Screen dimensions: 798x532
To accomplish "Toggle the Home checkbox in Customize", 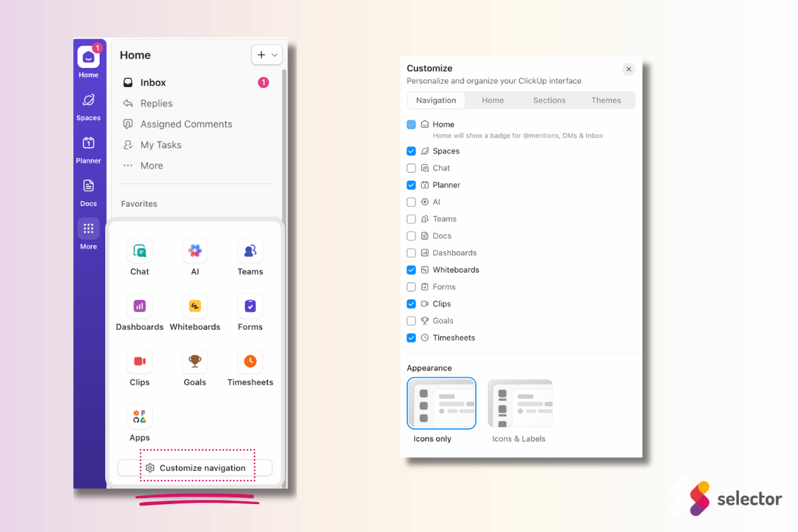I will (411, 124).
